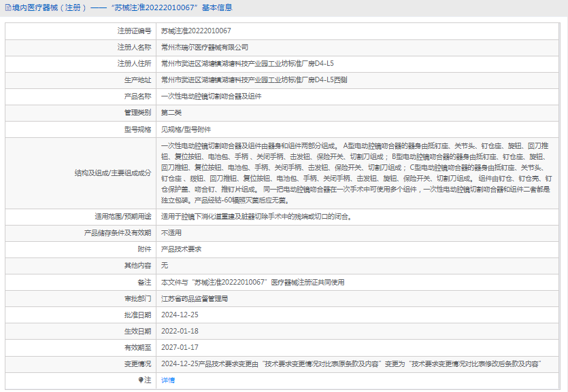
Task: Select the 无 value in 其他内容 row
Action: point(165,266)
